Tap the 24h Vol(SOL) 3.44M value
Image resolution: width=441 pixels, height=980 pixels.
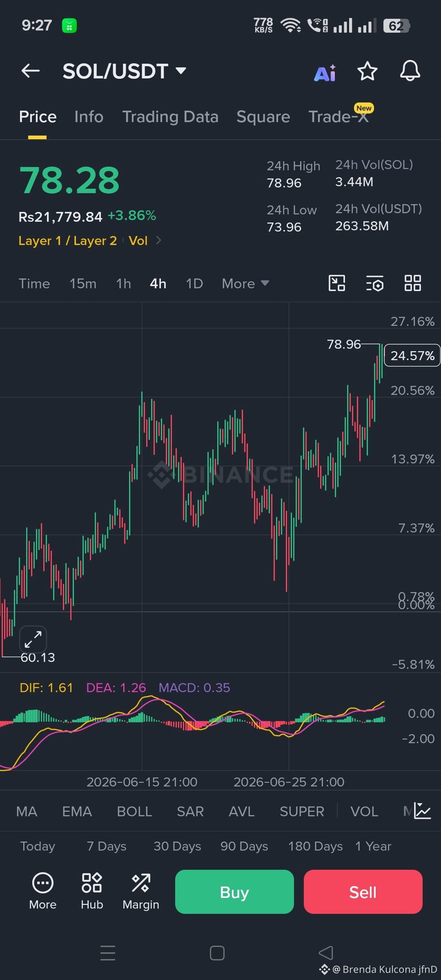[354, 182]
